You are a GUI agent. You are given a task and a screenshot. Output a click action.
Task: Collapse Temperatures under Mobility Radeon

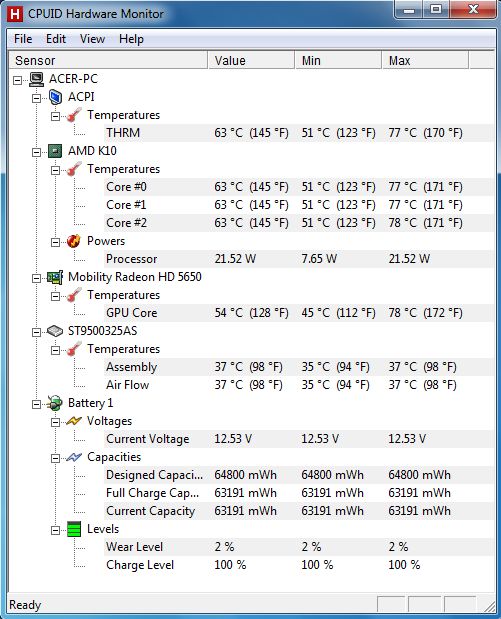point(55,296)
